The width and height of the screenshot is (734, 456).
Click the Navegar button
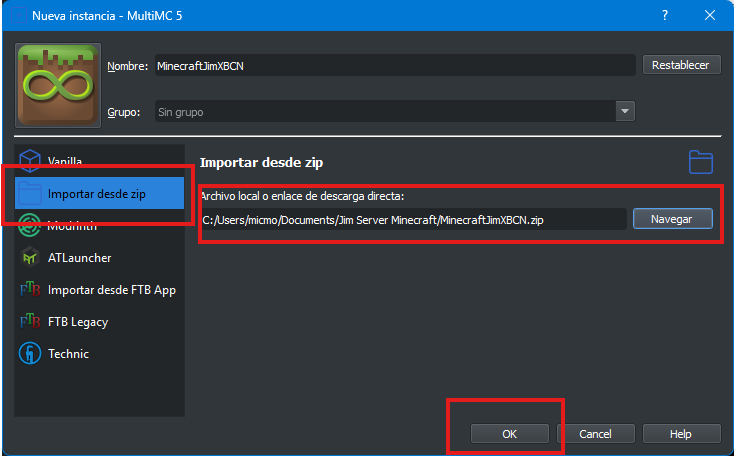(672, 218)
